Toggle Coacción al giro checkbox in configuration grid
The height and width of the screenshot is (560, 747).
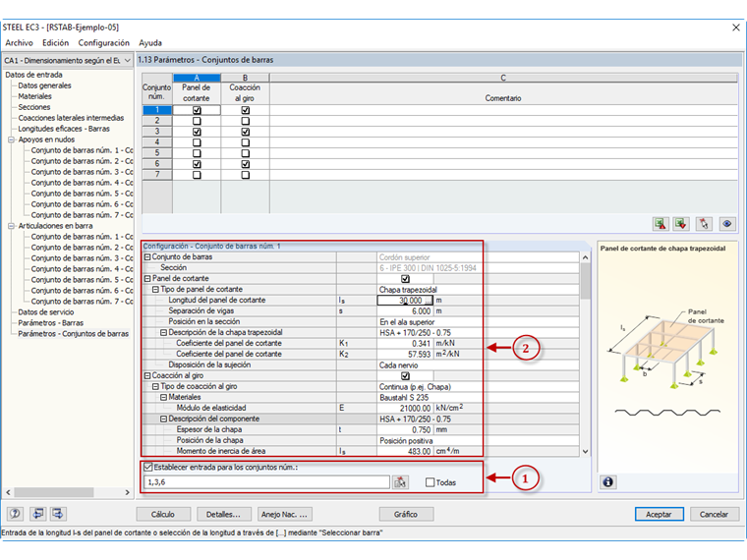point(405,375)
